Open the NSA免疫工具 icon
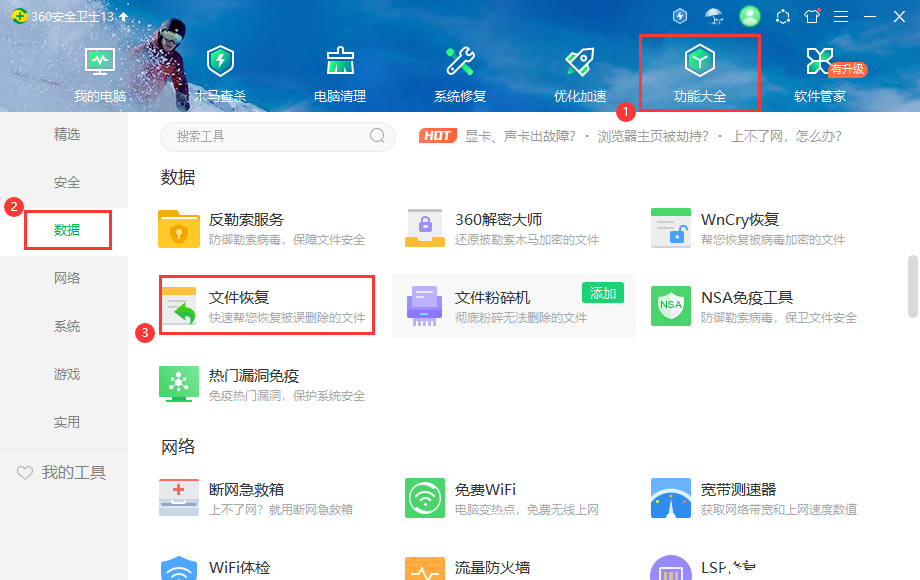 671,306
